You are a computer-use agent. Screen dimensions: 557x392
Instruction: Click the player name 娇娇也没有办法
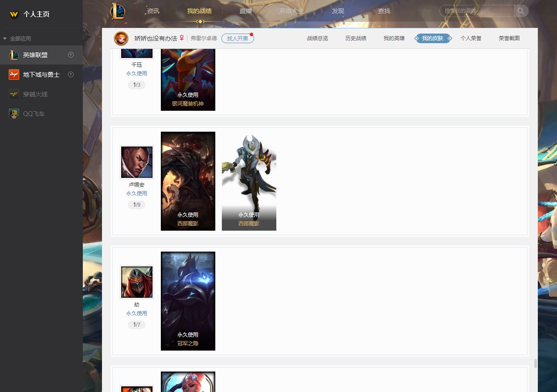coord(156,38)
